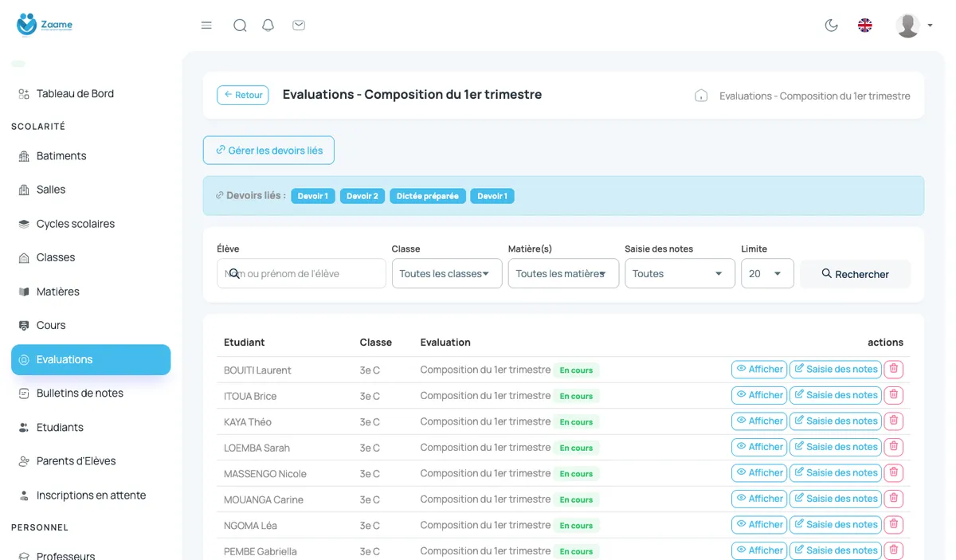Expand the Toutes les classes dropdown
Screen dimensions: 956x560
click(447, 273)
